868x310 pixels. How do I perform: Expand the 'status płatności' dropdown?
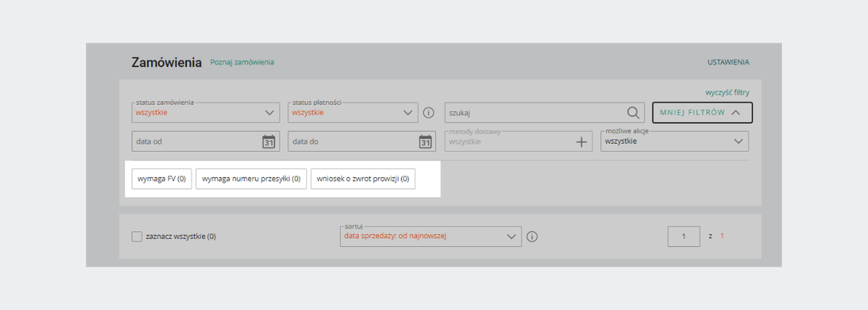(353, 112)
